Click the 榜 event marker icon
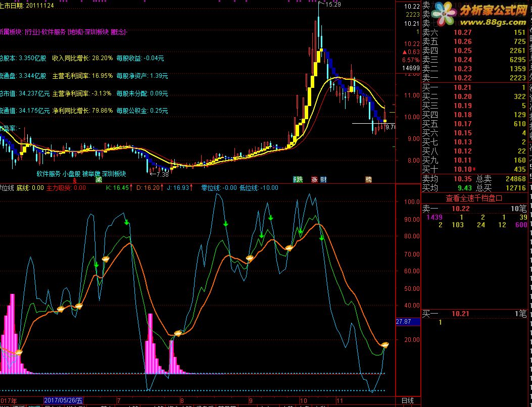This screenshot has height=407, width=532. [368, 180]
